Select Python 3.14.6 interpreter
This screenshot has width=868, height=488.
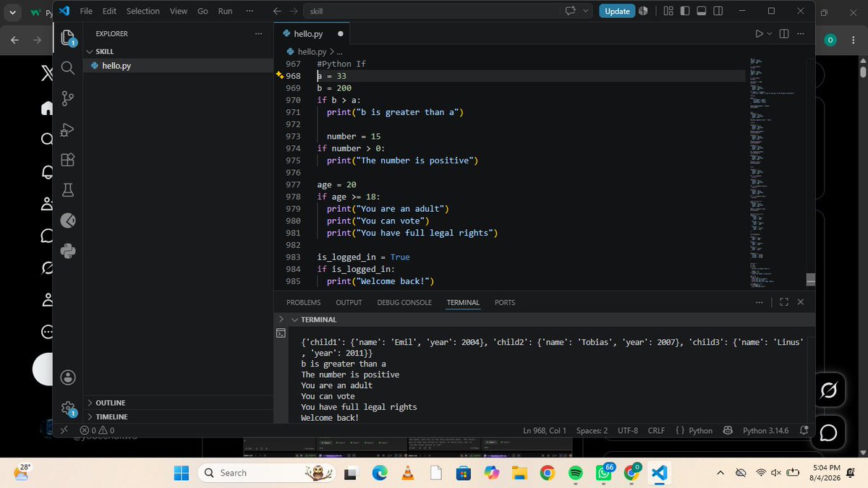(767, 430)
